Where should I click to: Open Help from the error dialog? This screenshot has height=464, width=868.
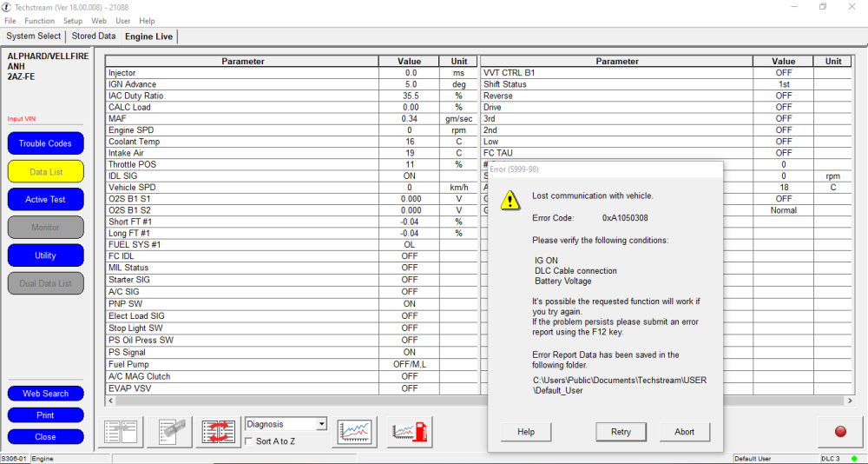pos(525,432)
